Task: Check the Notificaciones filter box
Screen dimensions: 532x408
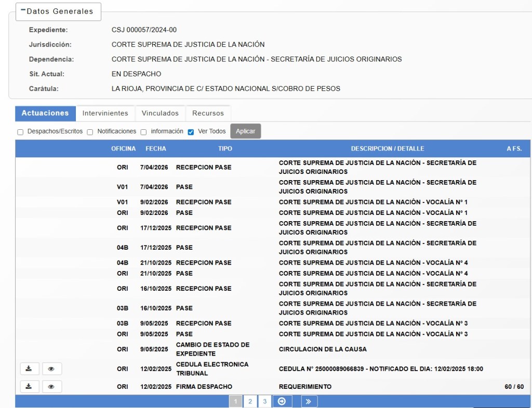Action: pos(90,132)
